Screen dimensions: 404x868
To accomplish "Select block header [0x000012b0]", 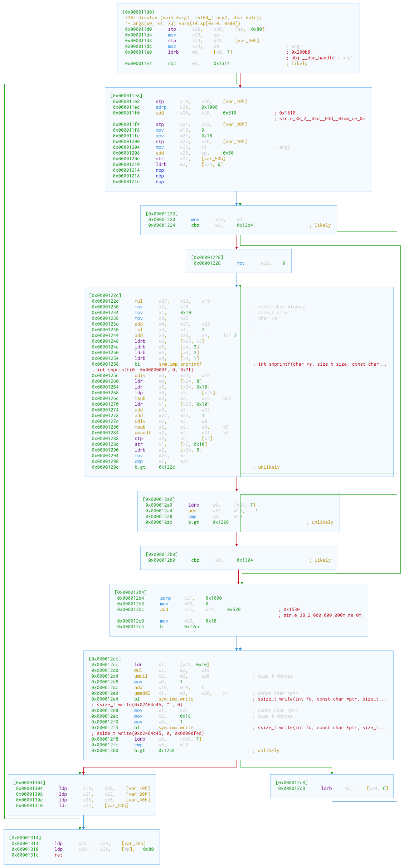I will pyautogui.click(x=162, y=554).
